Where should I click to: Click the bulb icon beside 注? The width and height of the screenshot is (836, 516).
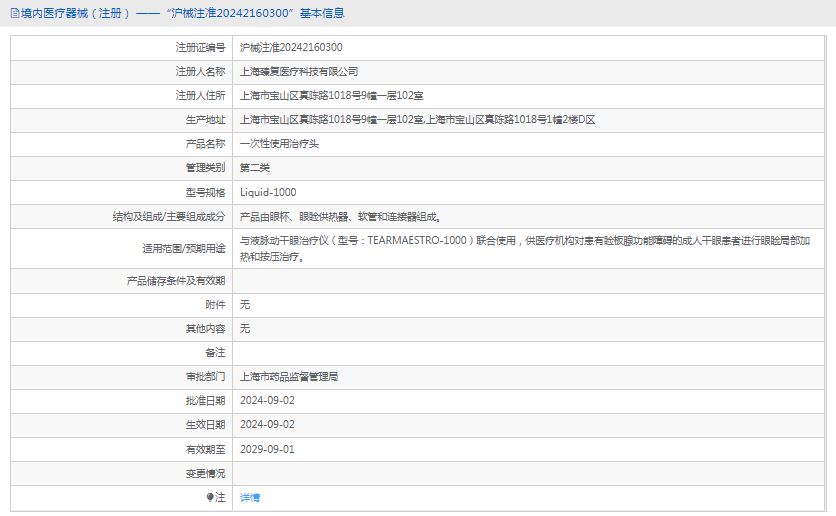pos(210,497)
